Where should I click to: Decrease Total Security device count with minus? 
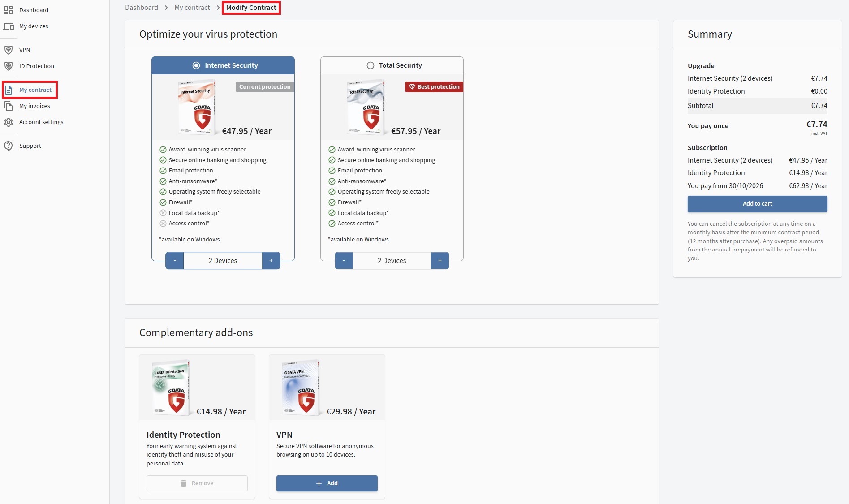coord(344,261)
